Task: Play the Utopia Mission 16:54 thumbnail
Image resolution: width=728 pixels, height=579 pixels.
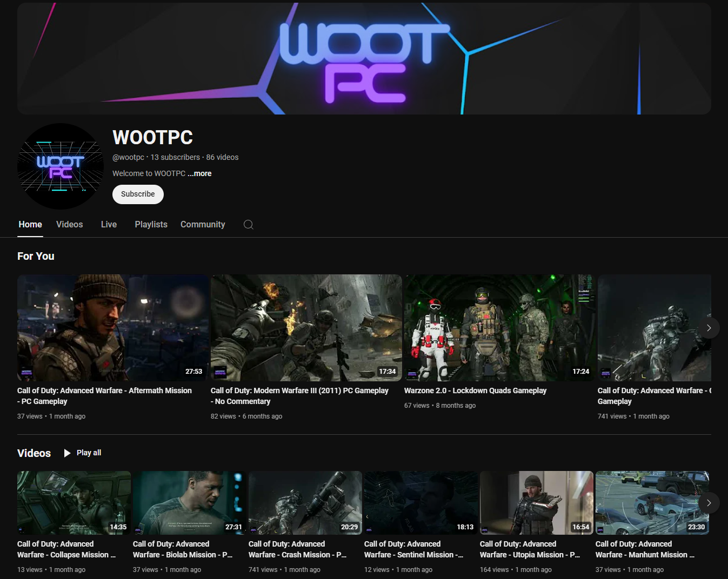Action: click(x=537, y=503)
